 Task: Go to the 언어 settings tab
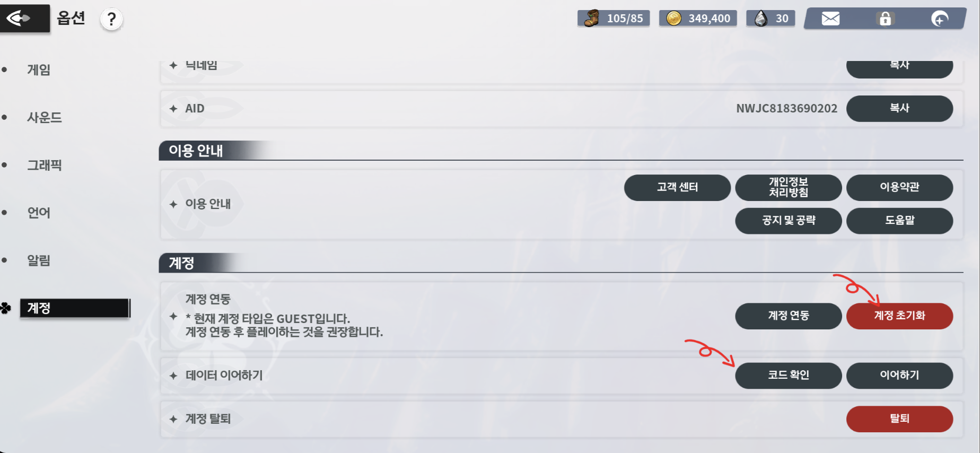[39, 213]
